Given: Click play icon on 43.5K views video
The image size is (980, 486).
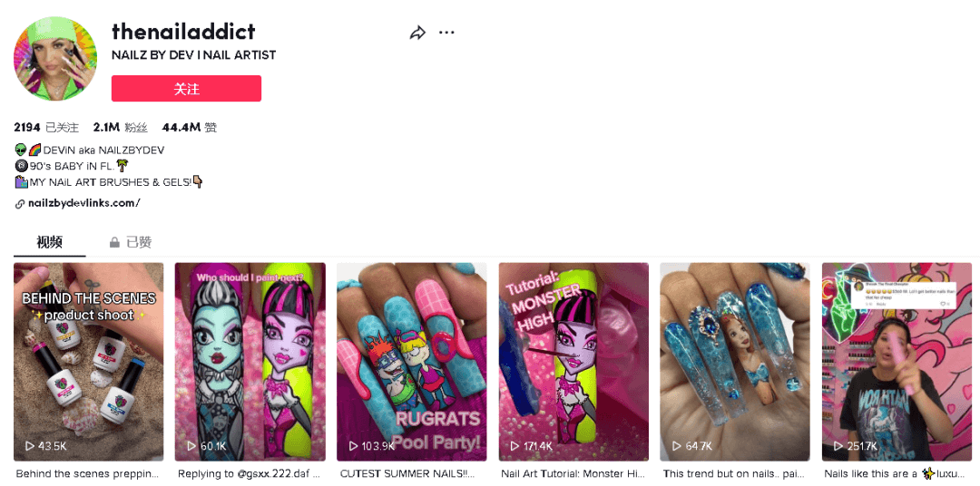Looking at the screenshot, I should coord(29,446).
